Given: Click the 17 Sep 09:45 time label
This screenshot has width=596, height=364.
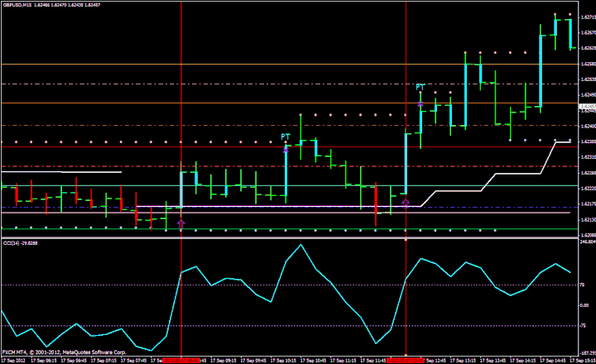Looking at the screenshot, I should [253, 360].
